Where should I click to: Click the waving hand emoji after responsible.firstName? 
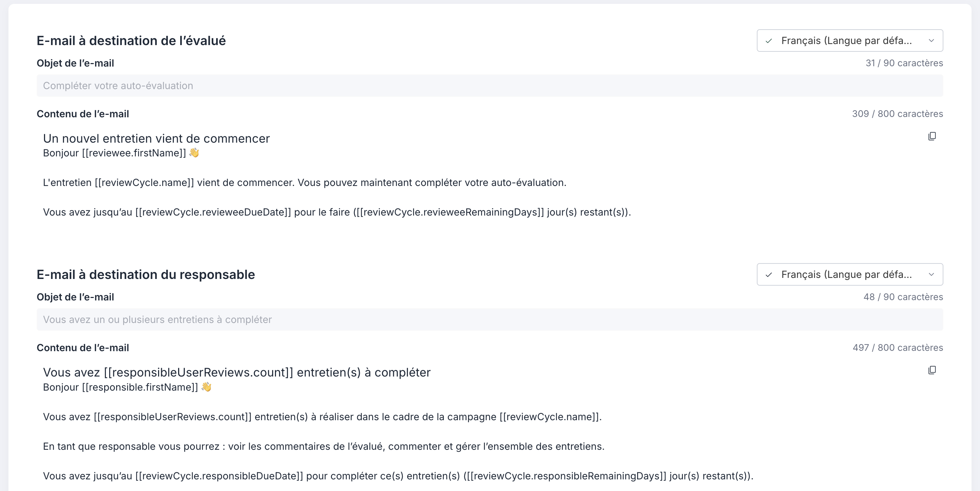pyautogui.click(x=206, y=387)
